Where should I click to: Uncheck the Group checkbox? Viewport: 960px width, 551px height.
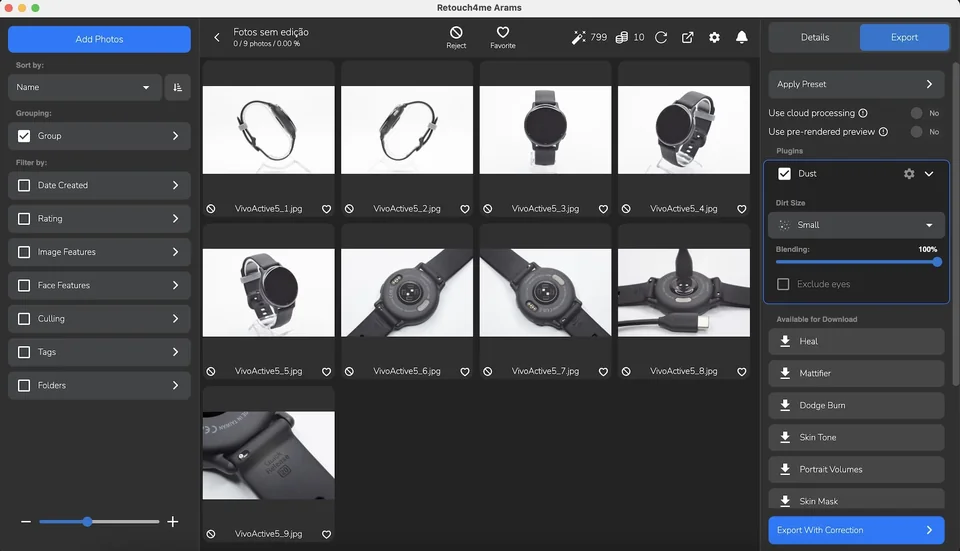click(24, 136)
